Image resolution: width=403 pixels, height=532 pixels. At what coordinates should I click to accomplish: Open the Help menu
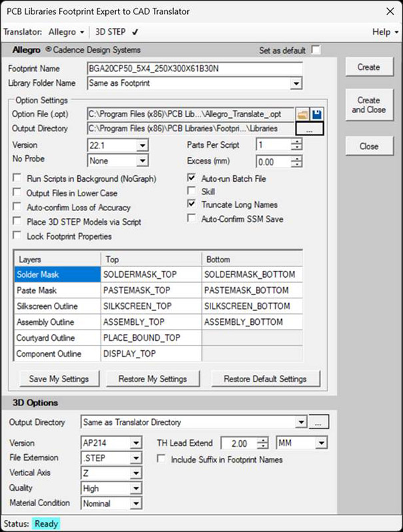384,32
